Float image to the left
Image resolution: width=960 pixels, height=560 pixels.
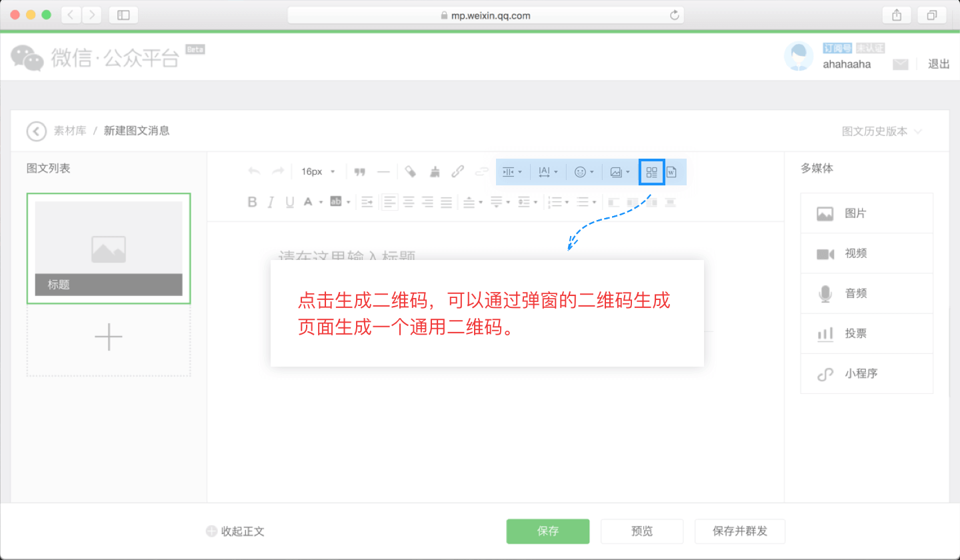point(632,201)
